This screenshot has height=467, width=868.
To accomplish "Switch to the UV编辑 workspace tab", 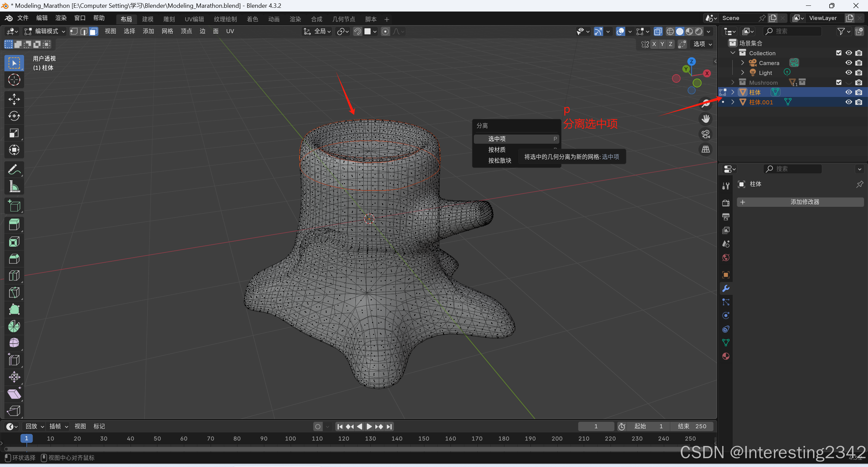I will pyautogui.click(x=194, y=19).
